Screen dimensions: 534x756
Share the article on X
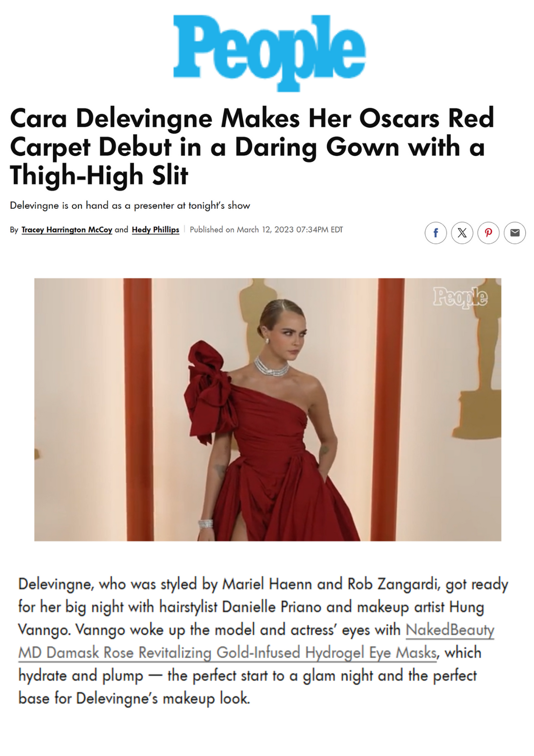[462, 233]
